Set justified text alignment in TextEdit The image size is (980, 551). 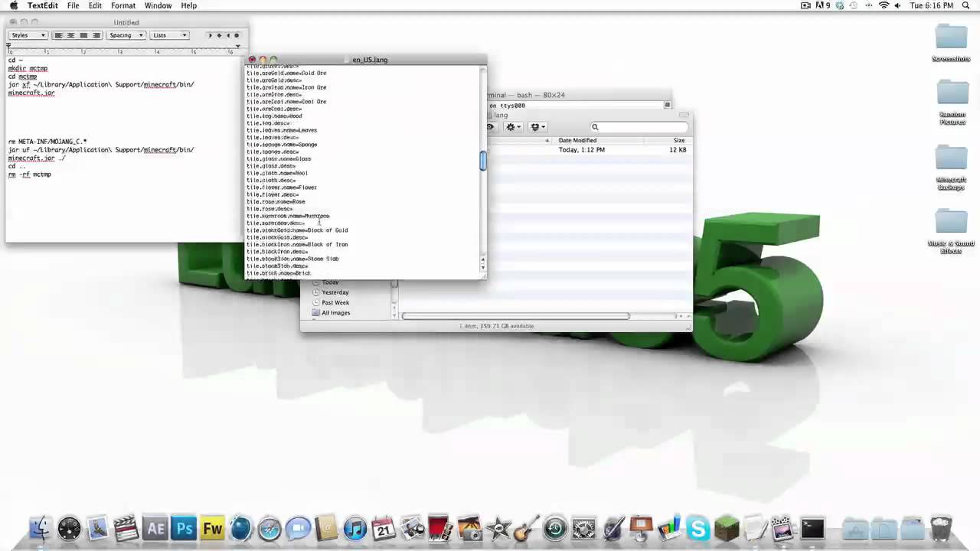[x=83, y=35]
